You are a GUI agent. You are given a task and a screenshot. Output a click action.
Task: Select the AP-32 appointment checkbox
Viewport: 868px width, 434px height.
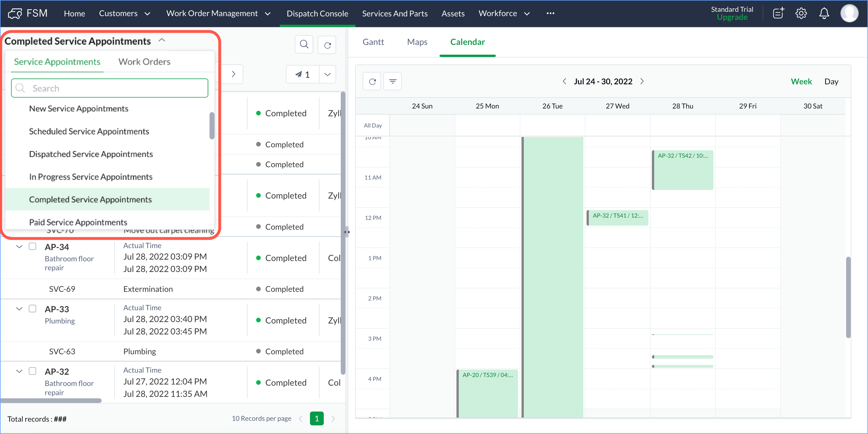(x=32, y=371)
